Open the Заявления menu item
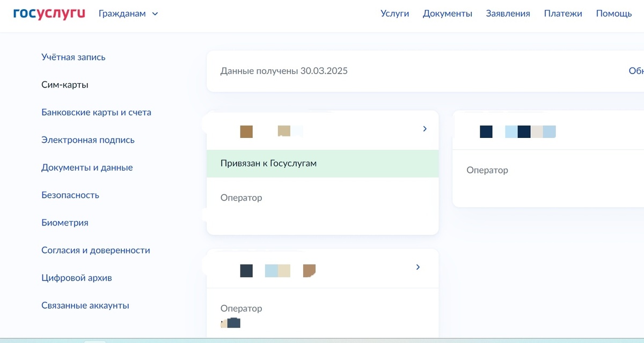 [x=508, y=14]
